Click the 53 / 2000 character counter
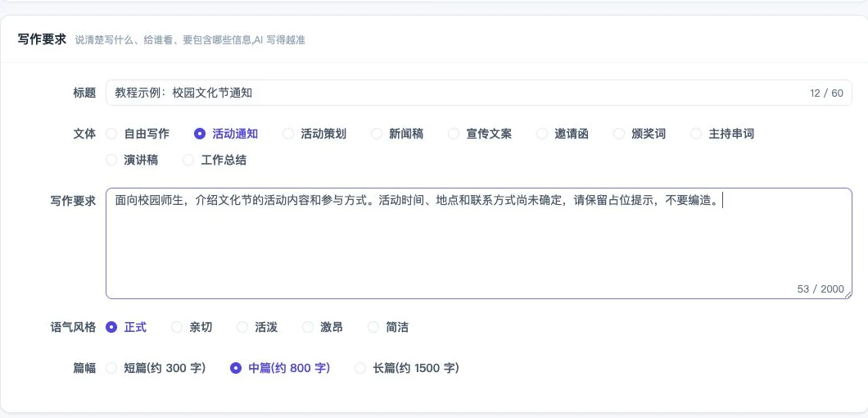The width and height of the screenshot is (868, 418). click(x=821, y=289)
